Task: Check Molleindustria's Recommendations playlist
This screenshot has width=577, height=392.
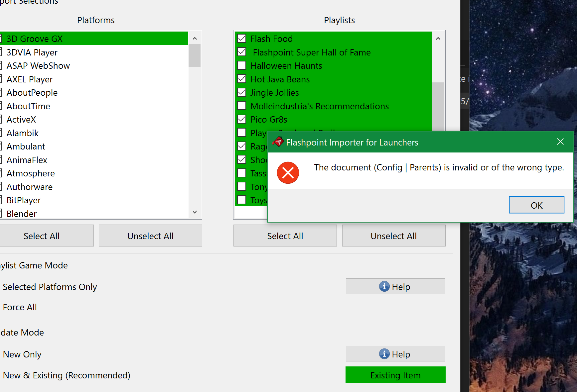Action: coord(242,106)
